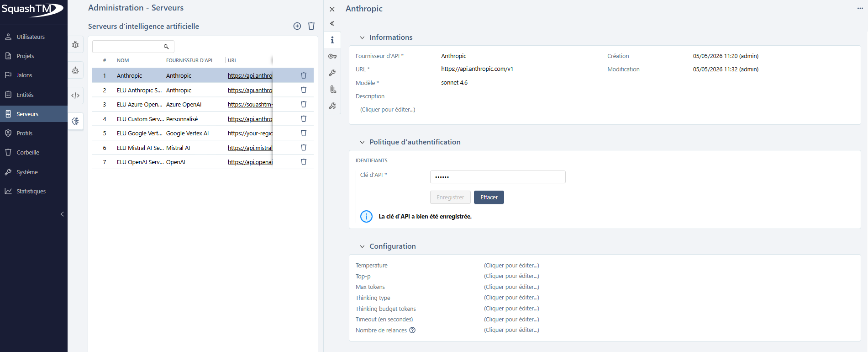Go to Utilisateurs menu
Viewport: 868px width, 352px height.
[34, 37]
